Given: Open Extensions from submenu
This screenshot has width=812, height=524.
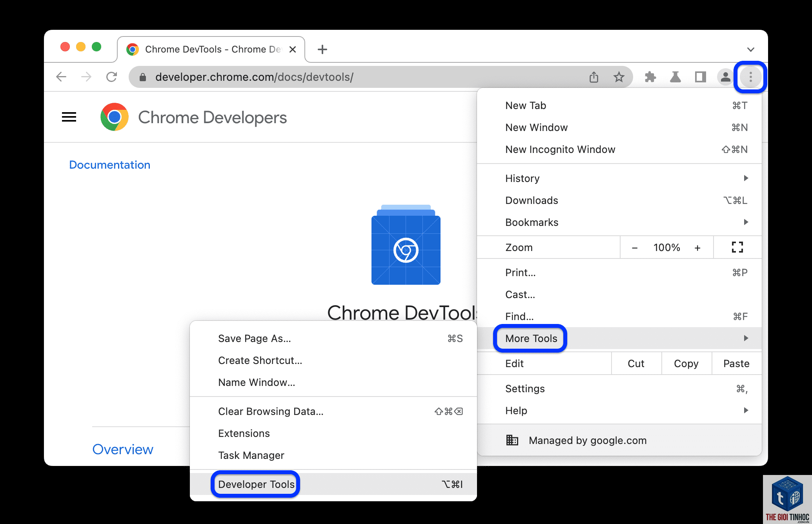Looking at the screenshot, I should pos(333,433).
